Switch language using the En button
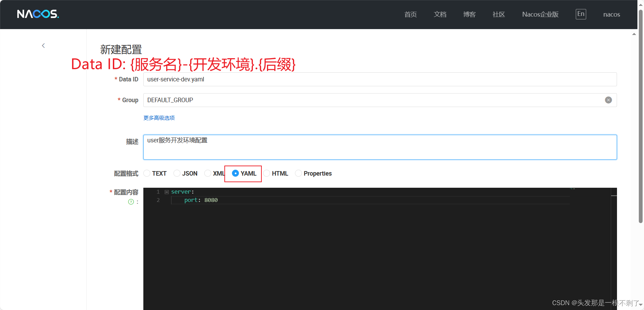Viewport: 644px width, 310px height. tap(581, 14)
